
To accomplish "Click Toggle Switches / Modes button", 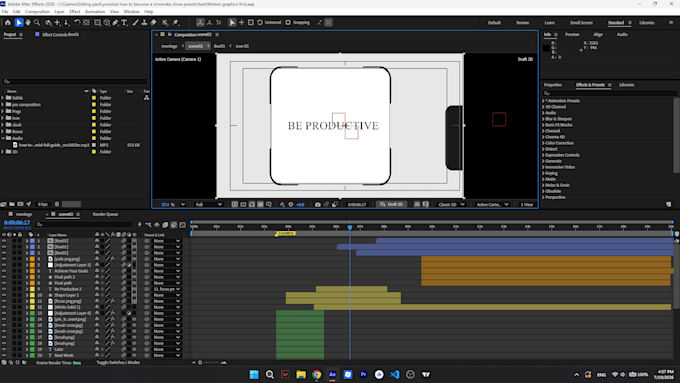I will tap(118, 362).
